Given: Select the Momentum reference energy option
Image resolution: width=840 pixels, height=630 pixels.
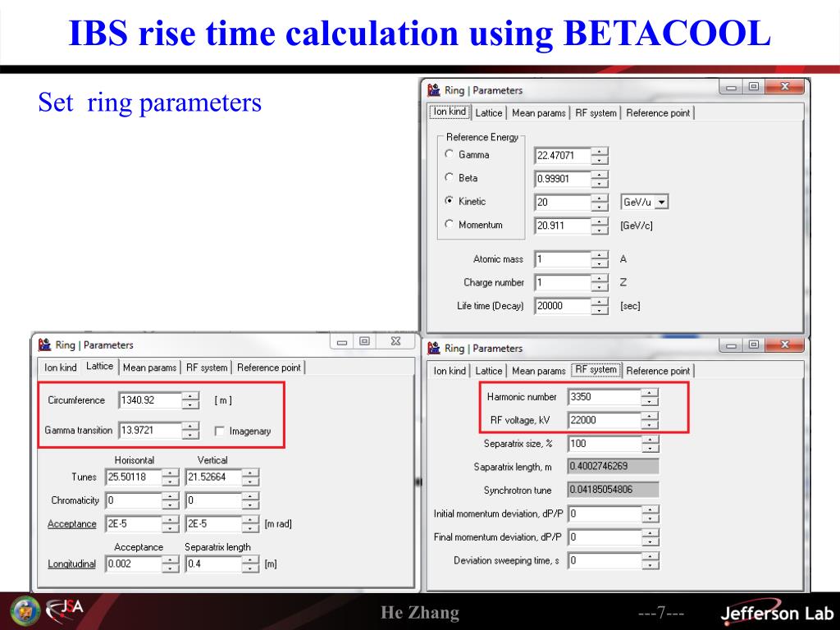Looking at the screenshot, I should [449, 225].
